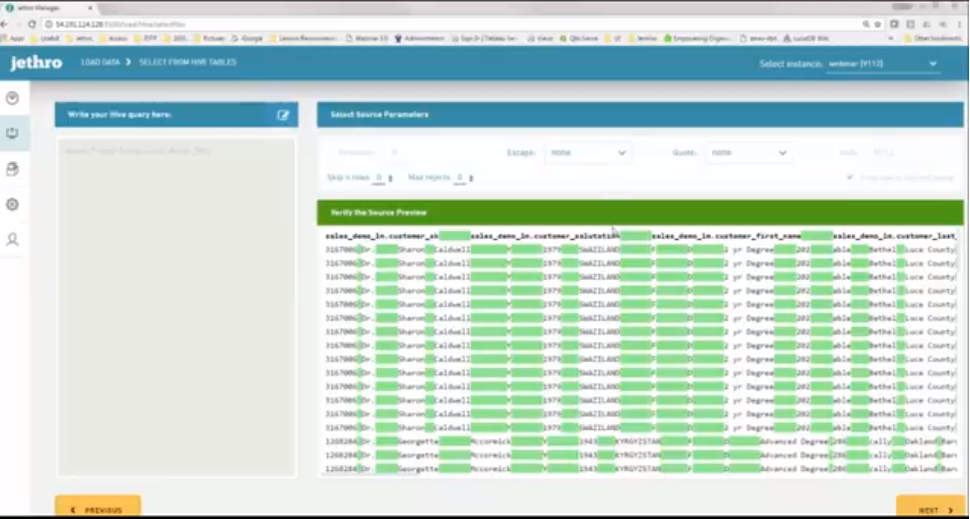Click the Jethro logo in header
This screenshot has width=970, height=519.
[x=36, y=63]
